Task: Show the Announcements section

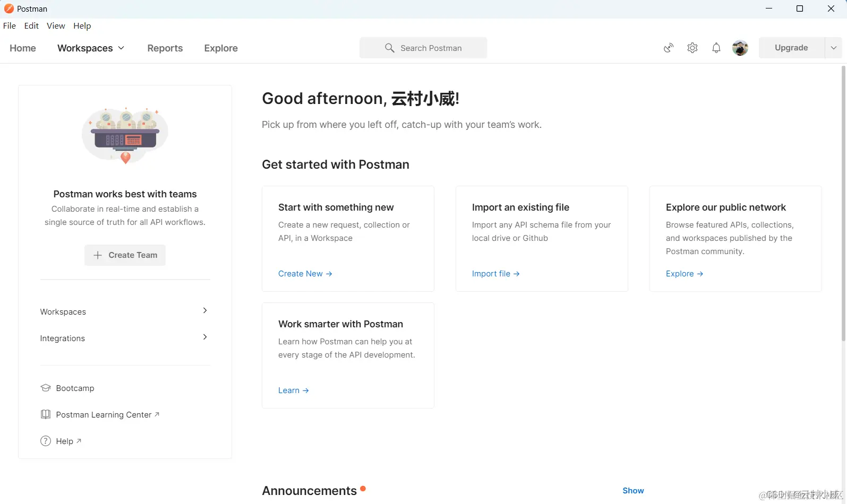Action: click(633, 491)
